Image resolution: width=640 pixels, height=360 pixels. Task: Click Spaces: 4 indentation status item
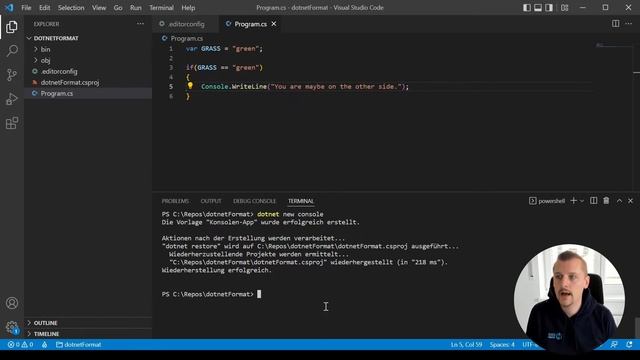[502, 344]
